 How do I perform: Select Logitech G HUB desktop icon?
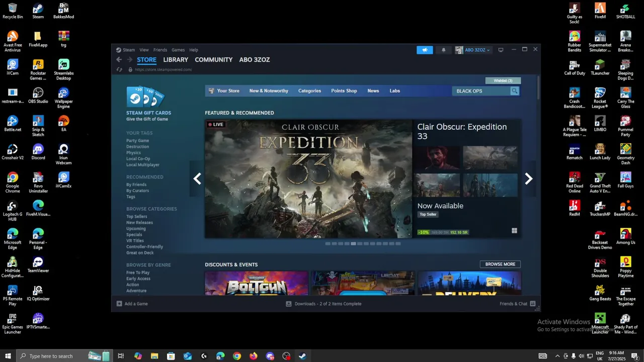pos(13,211)
